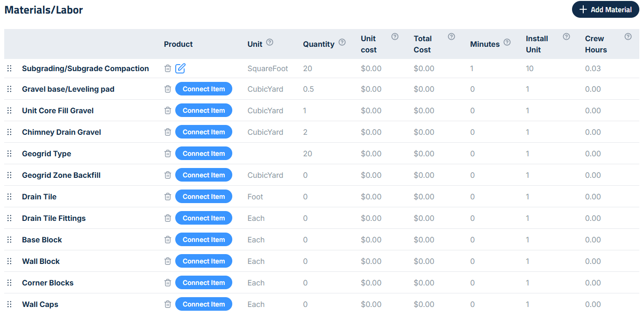The height and width of the screenshot is (314, 644).
Task: Connect an item to Unit Core Fill Gravel
Action: point(203,110)
